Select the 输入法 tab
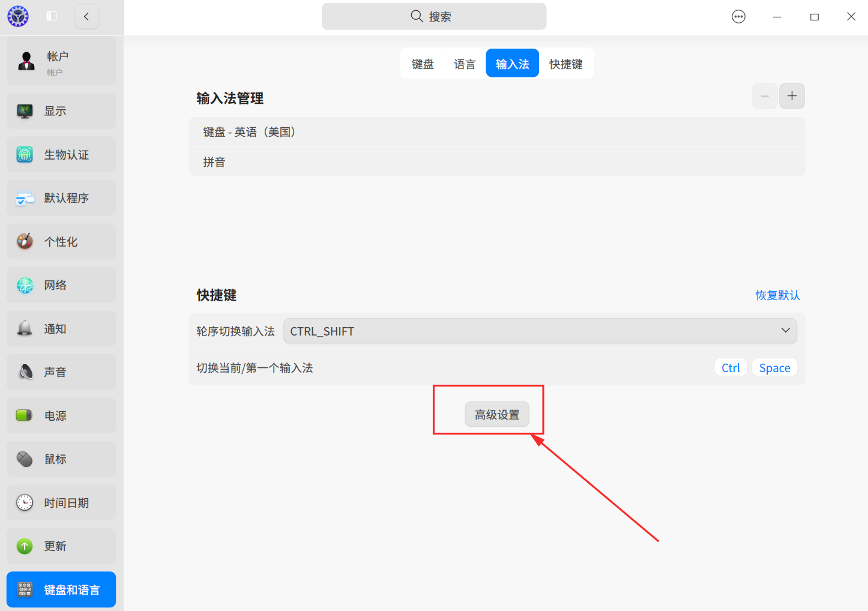The height and width of the screenshot is (611, 868). click(513, 64)
